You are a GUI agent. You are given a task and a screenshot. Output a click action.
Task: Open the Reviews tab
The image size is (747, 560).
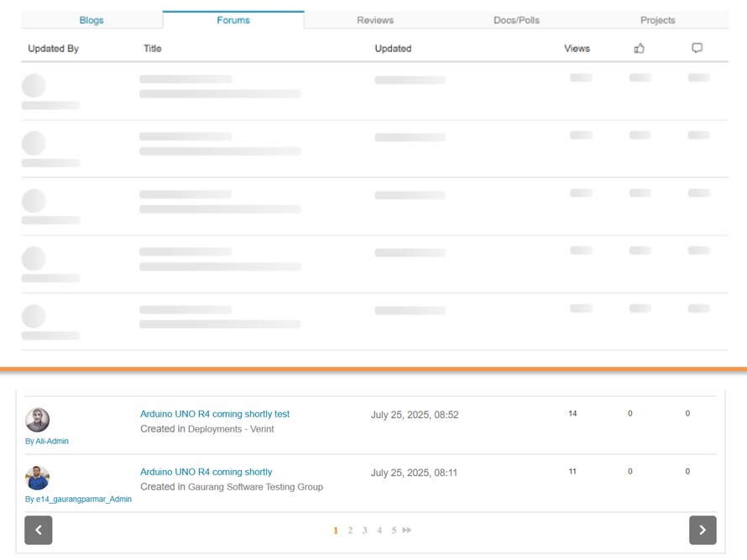click(375, 20)
